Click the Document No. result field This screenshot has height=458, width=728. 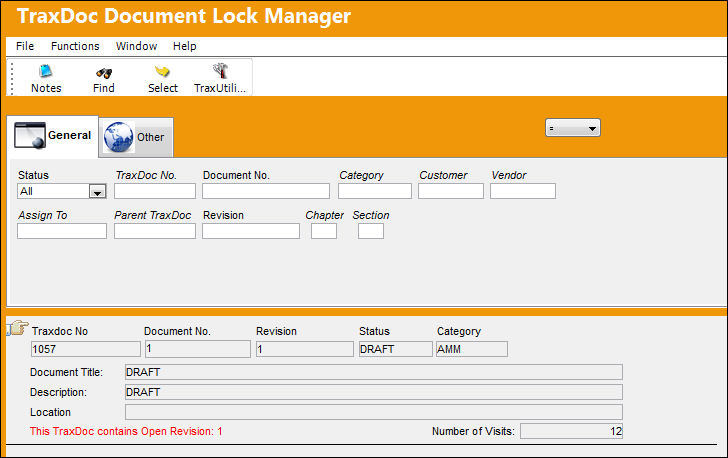[x=198, y=349]
